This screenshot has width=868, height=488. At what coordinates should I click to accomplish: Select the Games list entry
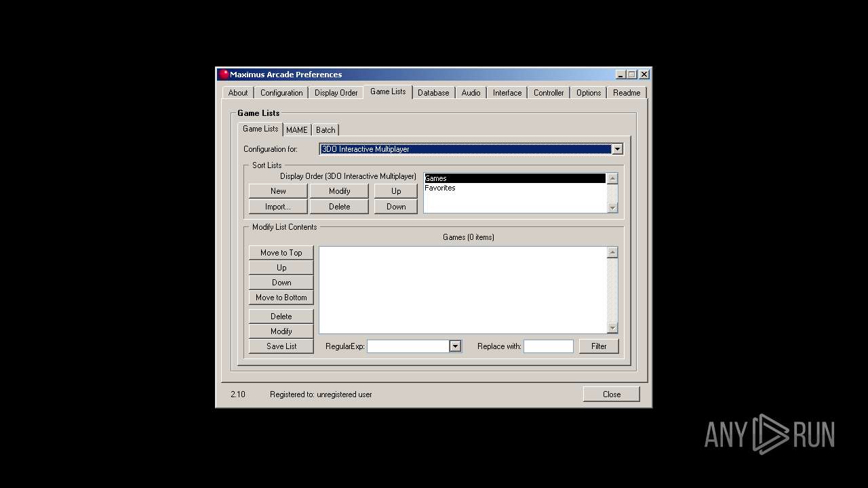[x=515, y=178]
